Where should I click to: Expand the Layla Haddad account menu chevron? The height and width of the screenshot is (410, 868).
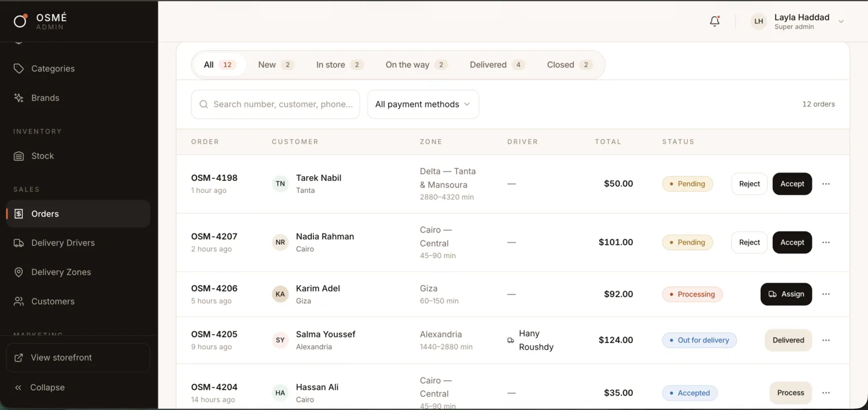[841, 22]
